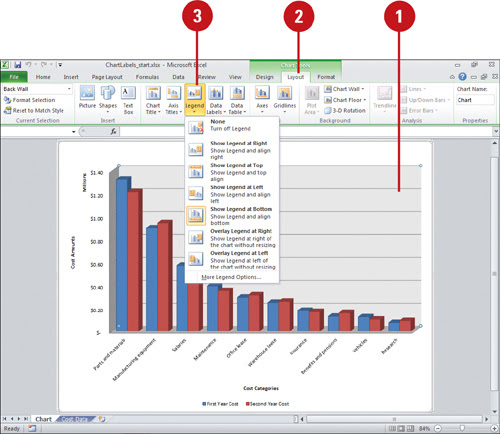The height and width of the screenshot is (434, 500).
Task: Click the 84% zoom level
Action: (x=424, y=429)
